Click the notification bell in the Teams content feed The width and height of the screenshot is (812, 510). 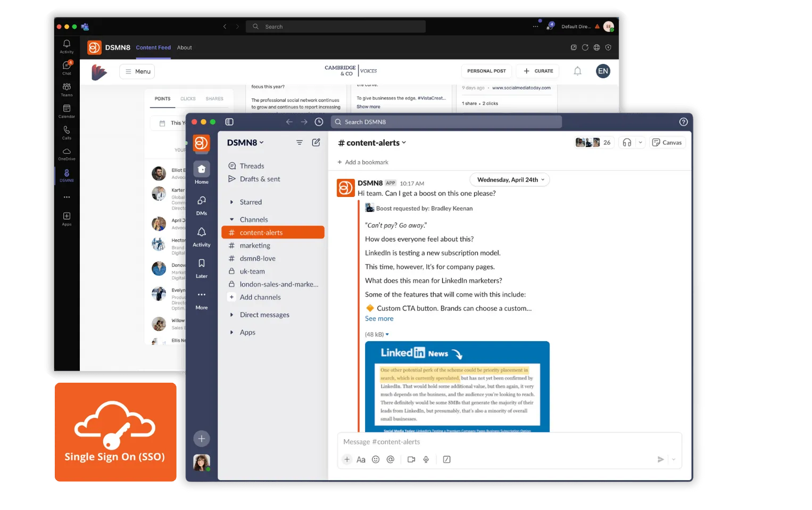[x=577, y=71]
